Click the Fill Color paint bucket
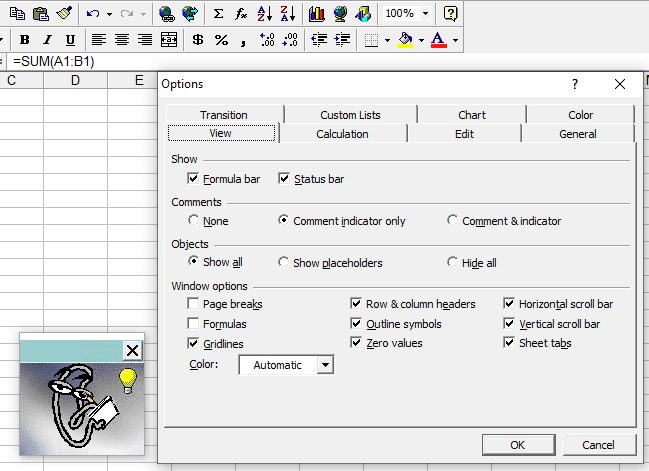This screenshot has width=649, height=471. pyautogui.click(x=405, y=40)
